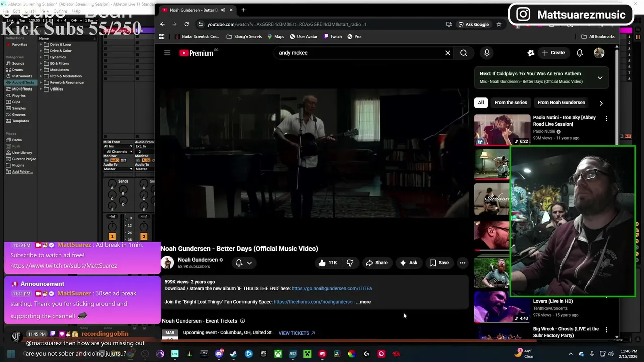Screen dimensions: 644x362
Task: Select the From Noah Gundersen chip
Action: tap(561, 103)
